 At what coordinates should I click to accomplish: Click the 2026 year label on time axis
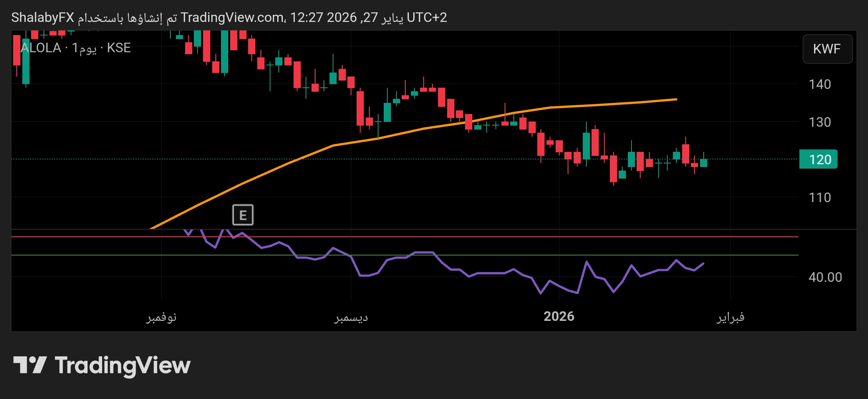[559, 316]
